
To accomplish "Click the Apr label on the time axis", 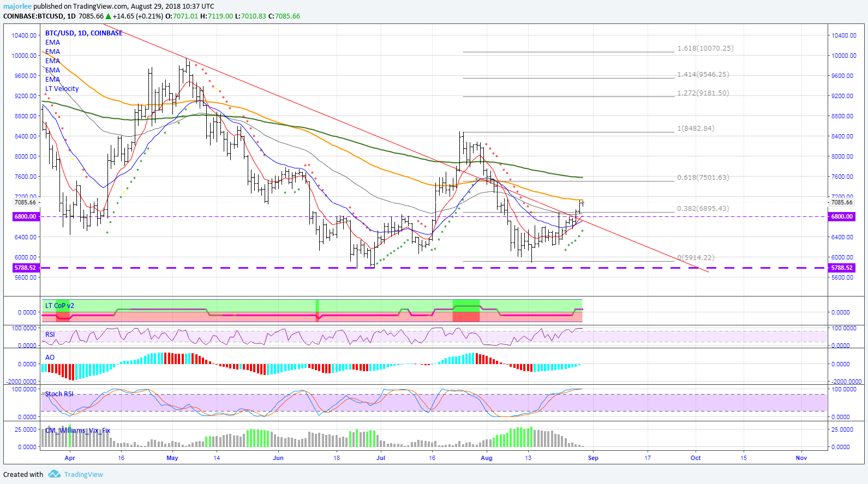I will coord(70,458).
